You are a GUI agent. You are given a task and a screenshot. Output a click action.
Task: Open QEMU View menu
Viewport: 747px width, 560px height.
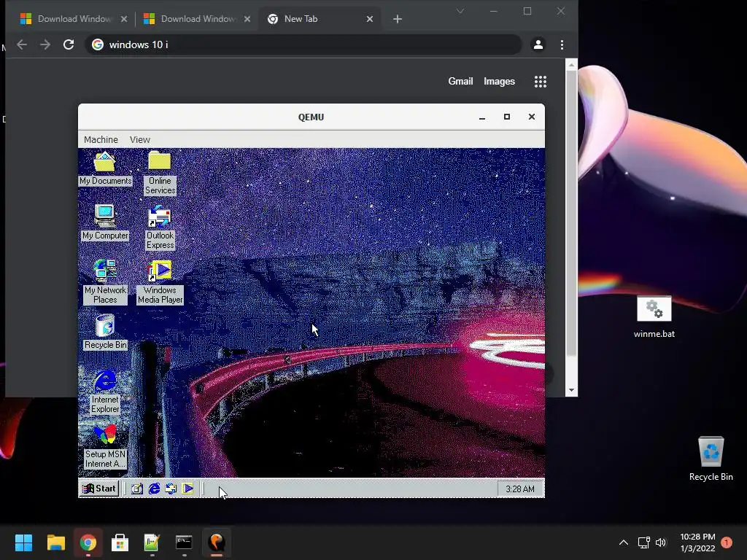(140, 139)
